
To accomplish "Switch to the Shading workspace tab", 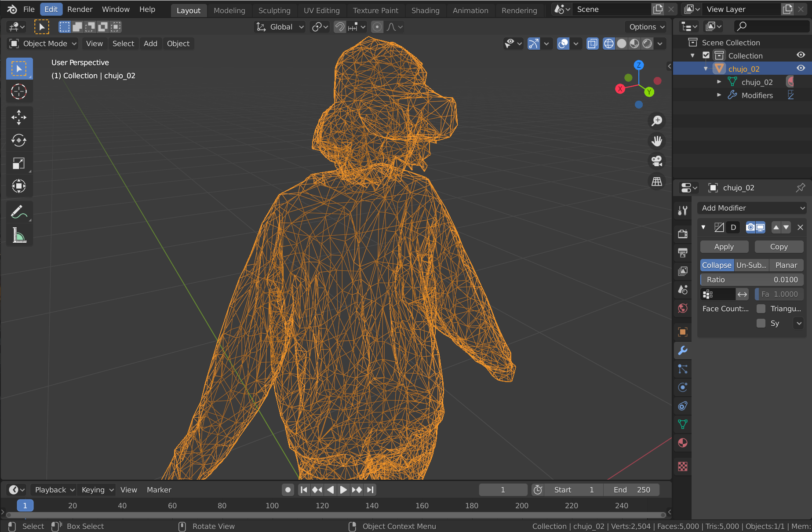I will [x=425, y=11].
